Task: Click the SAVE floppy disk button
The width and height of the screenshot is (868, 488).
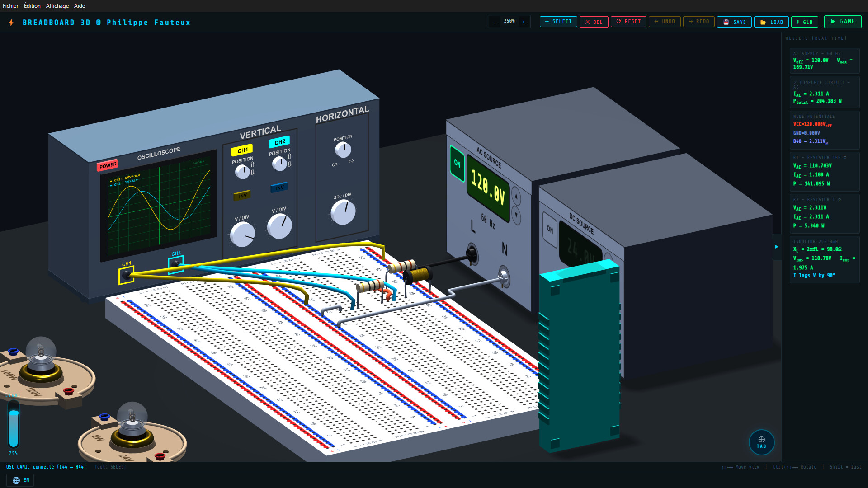Action: point(734,22)
